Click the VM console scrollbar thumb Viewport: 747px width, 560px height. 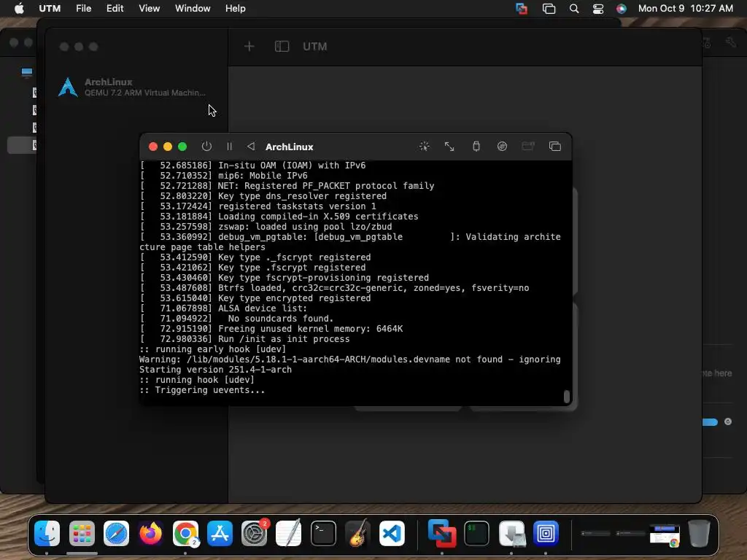[566, 397]
